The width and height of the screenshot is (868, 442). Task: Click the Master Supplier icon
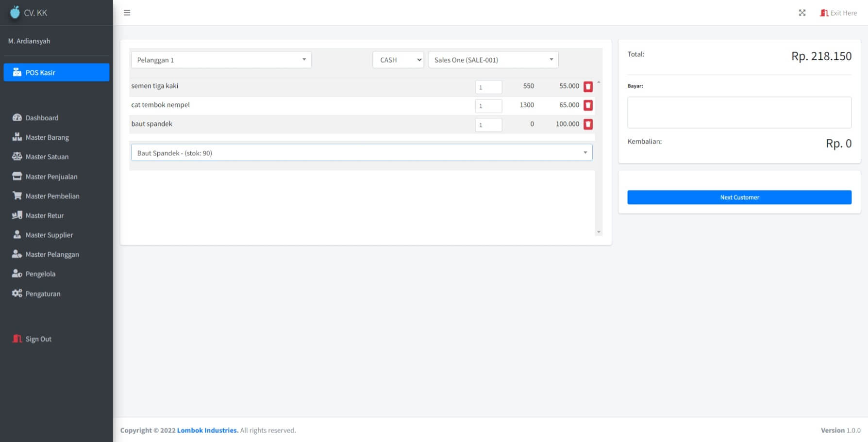(17, 234)
